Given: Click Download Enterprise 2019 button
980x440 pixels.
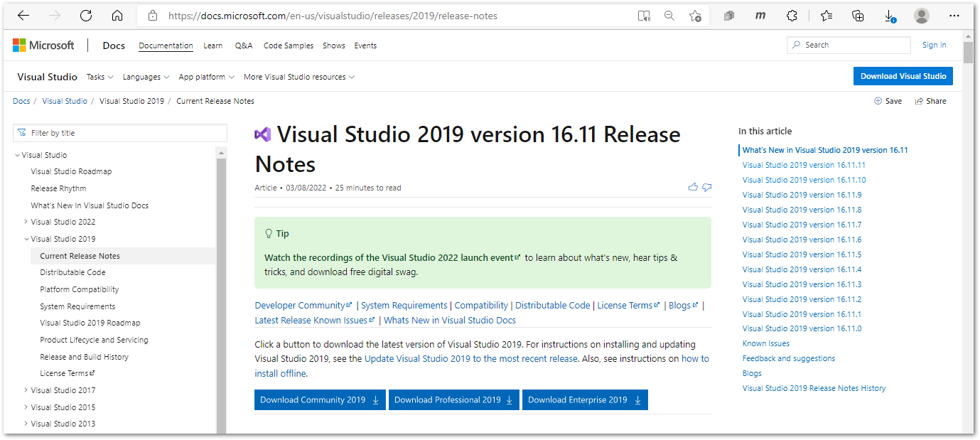Looking at the screenshot, I should click(585, 400).
